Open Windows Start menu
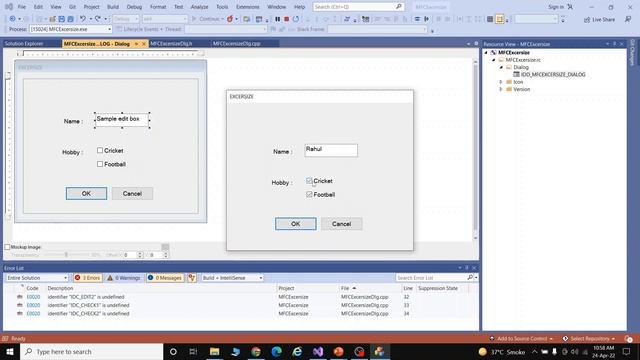640x360 pixels. 10,352
